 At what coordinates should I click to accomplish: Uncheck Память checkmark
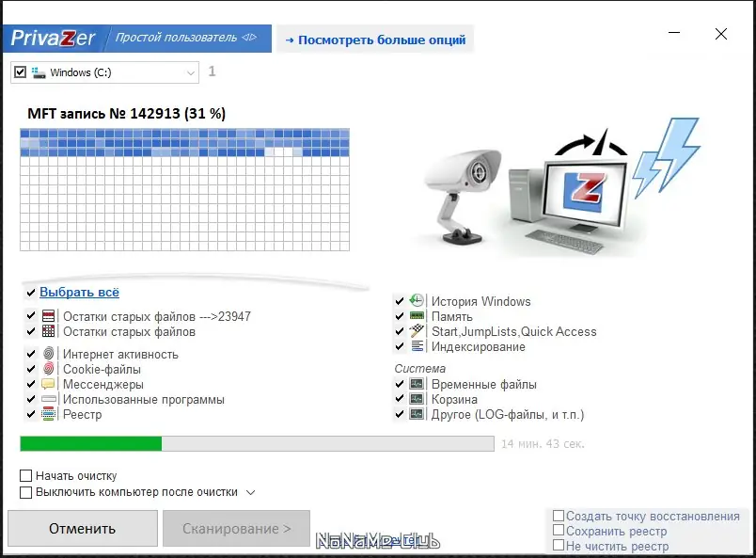click(400, 316)
